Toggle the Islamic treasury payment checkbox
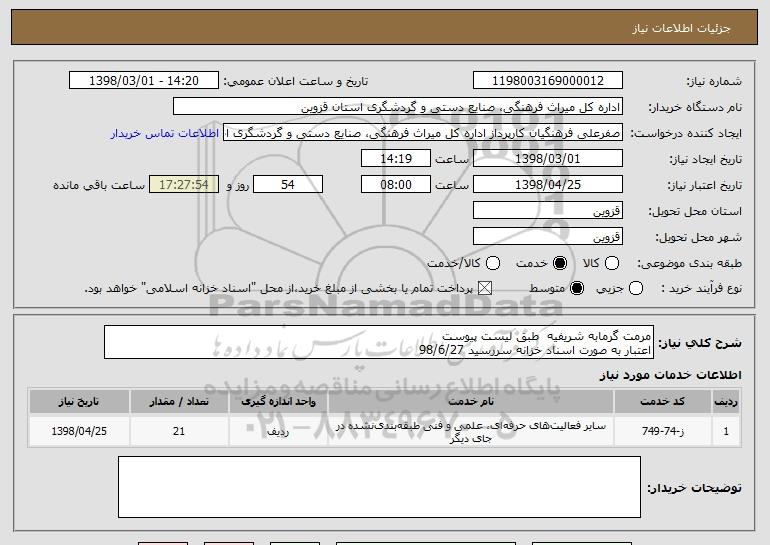This screenshot has width=770, height=545. click(485, 288)
